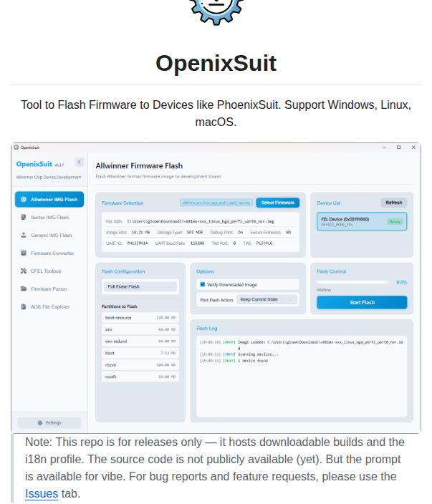The width and height of the screenshot is (432, 504).
Task: Maximize the OpenixSuit window
Action: click(x=399, y=147)
